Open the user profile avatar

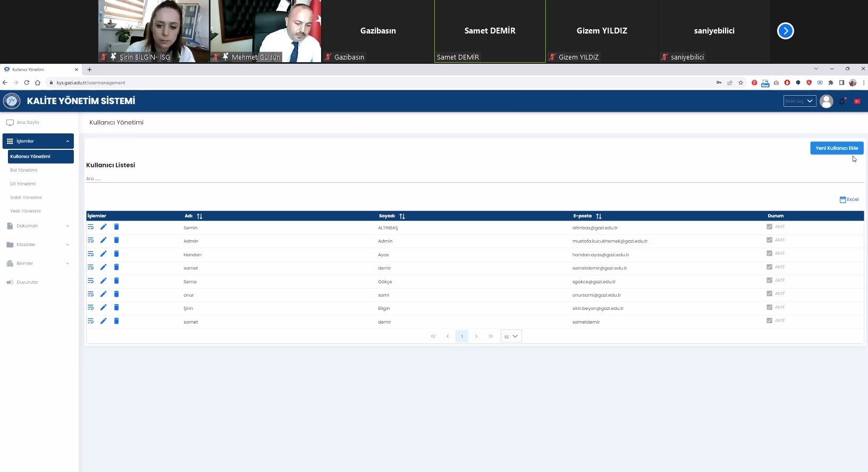[826, 101]
